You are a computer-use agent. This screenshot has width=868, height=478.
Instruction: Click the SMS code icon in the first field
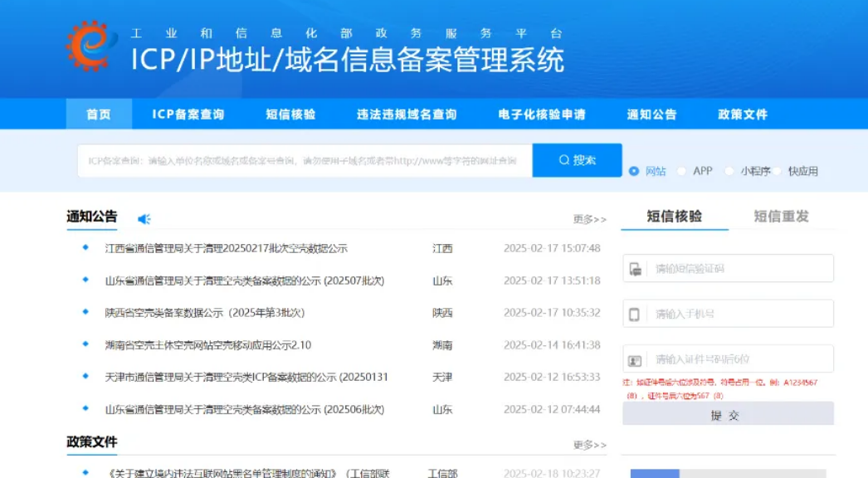pyautogui.click(x=635, y=269)
